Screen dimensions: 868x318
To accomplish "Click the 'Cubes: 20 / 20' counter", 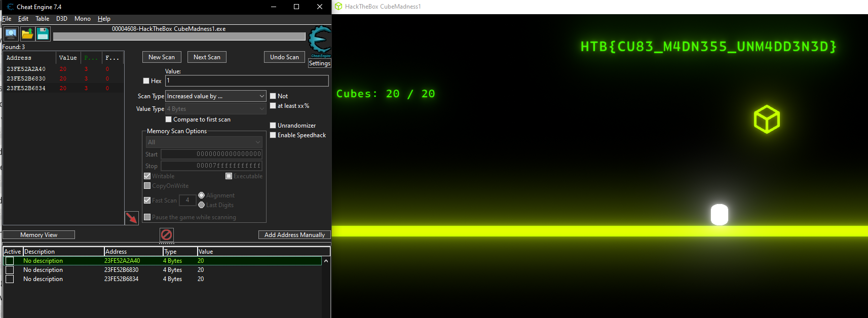I will click(386, 94).
